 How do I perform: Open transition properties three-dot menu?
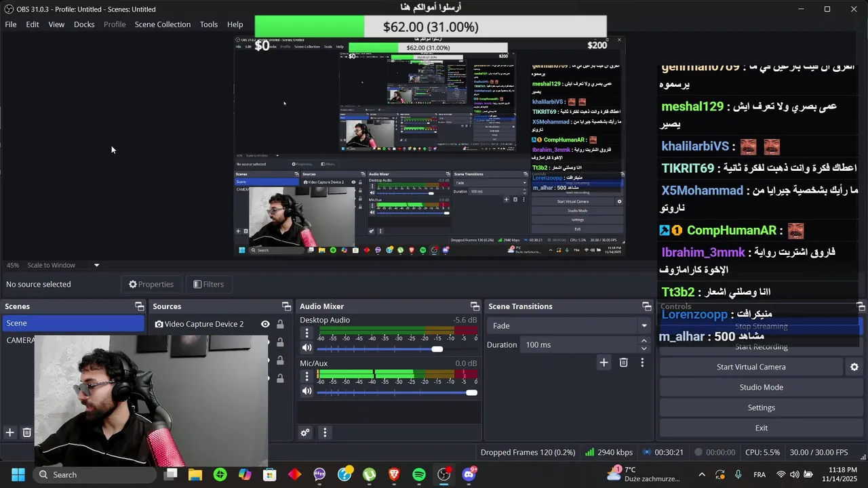coord(642,363)
